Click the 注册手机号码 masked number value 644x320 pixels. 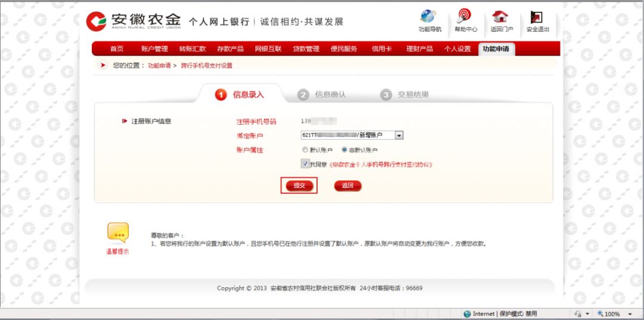tap(318, 121)
